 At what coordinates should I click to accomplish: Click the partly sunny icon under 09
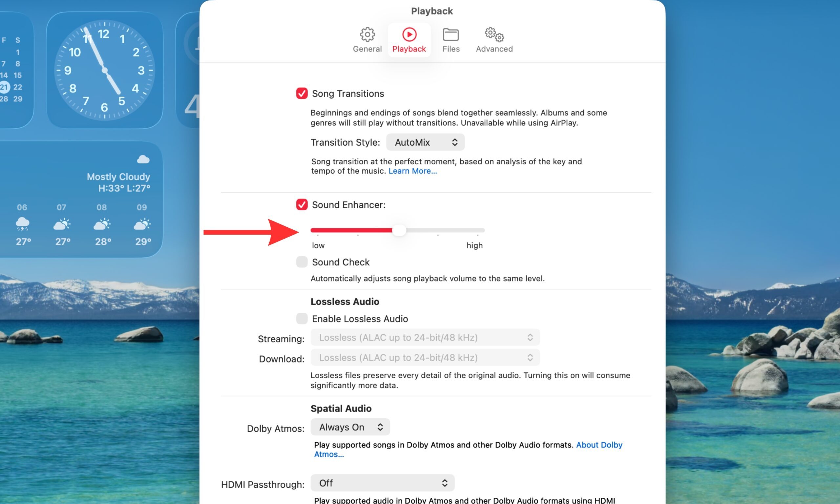coord(142,224)
